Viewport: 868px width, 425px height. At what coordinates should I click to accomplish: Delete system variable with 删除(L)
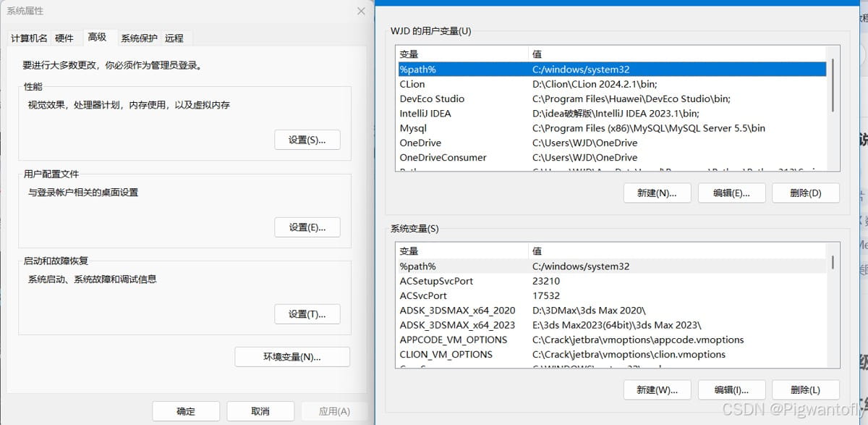point(806,390)
